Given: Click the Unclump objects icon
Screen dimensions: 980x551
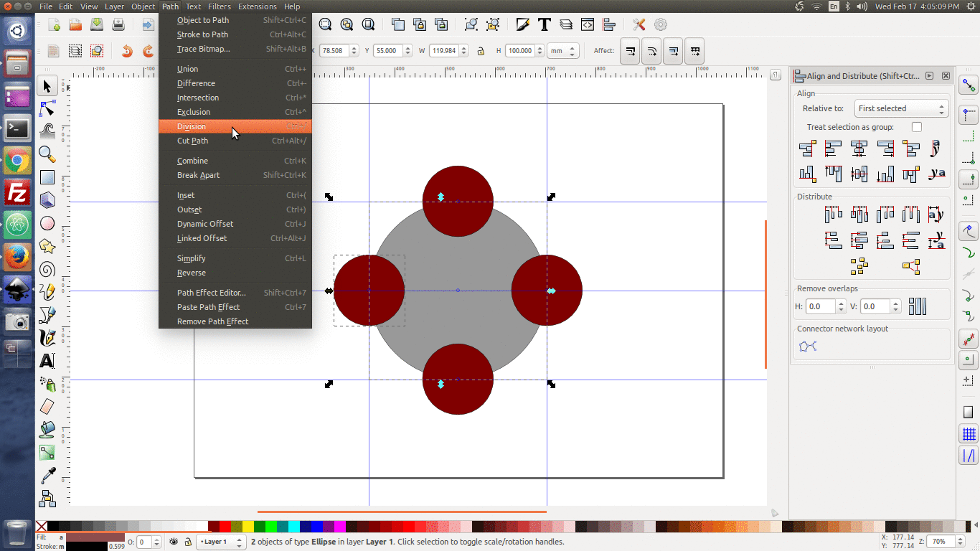Looking at the screenshot, I should tap(911, 267).
